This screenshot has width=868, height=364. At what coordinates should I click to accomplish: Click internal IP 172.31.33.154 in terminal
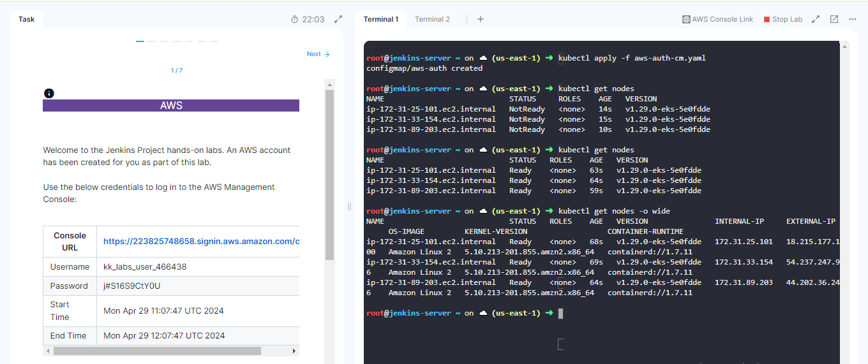(x=744, y=262)
